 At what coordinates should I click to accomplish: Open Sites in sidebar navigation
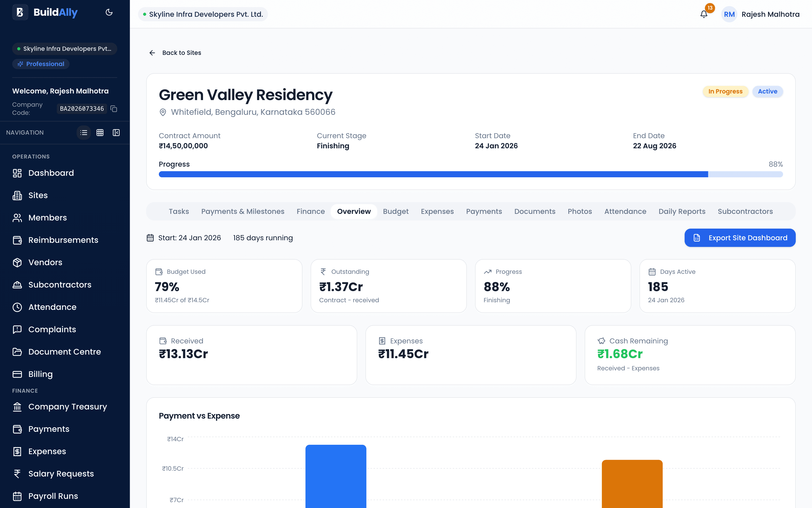(x=65, y=196)
